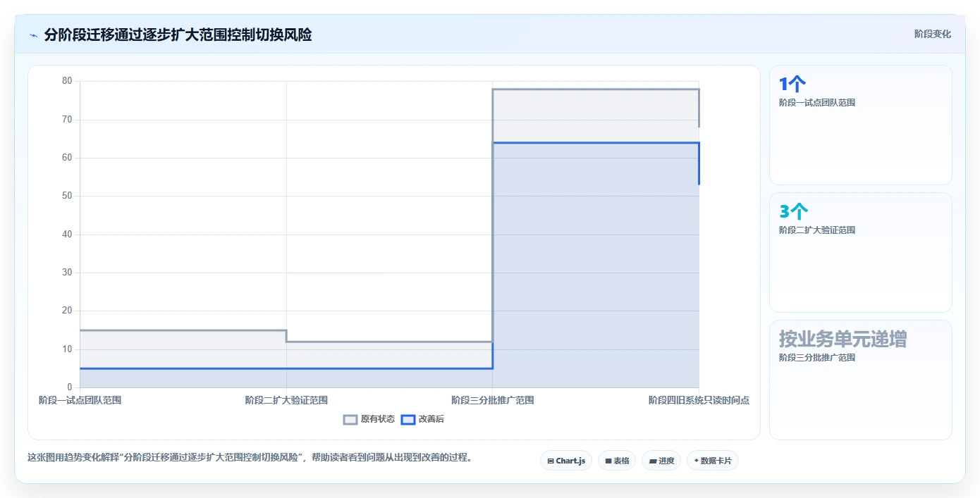Click the y-axis value 70
The width and height of the screenshot is (980, 498).
pyautogui.click(x=67, y=120)
